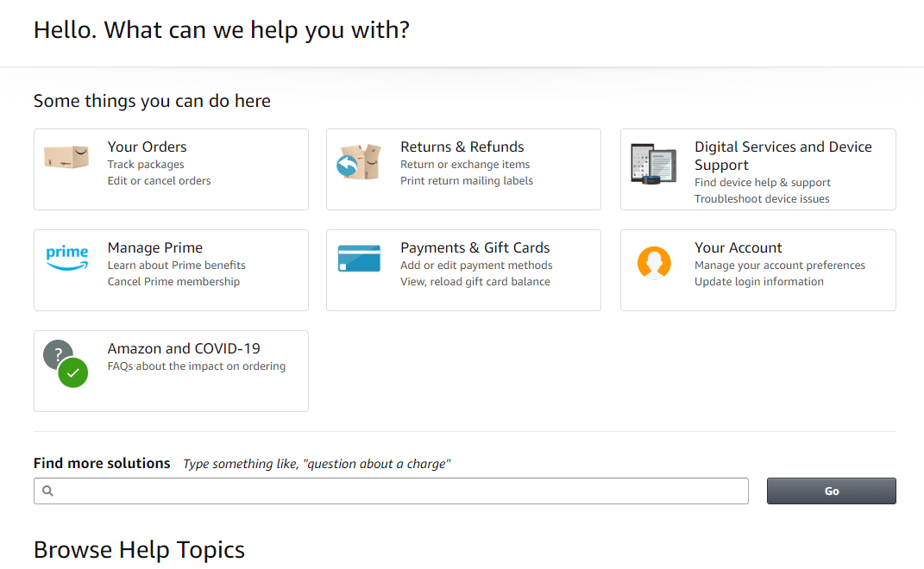Image resolution: width=924 pixels, height=569 pixels.
Task: Select Payments & Gift Cards heading
Action: (x=475, y=247)
